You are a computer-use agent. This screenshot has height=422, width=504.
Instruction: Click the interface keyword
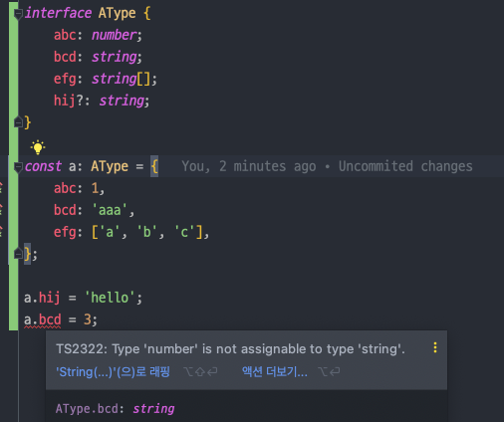58,13
